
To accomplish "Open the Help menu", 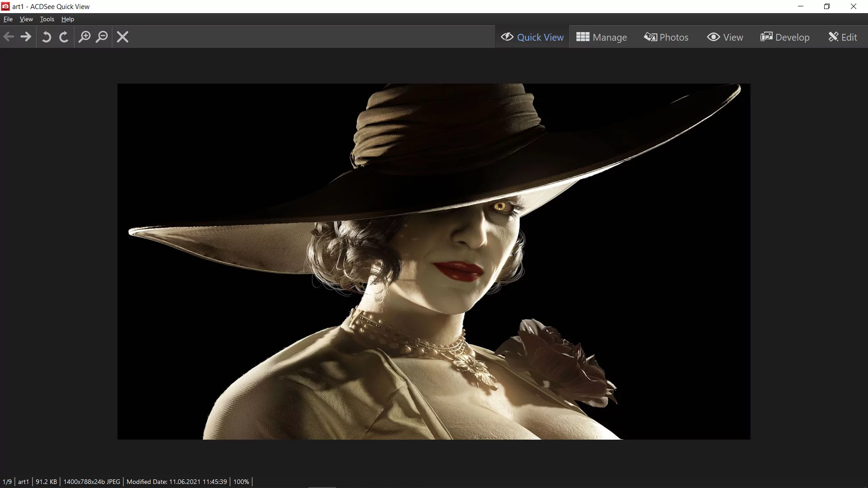I will (x=68, y=19).
